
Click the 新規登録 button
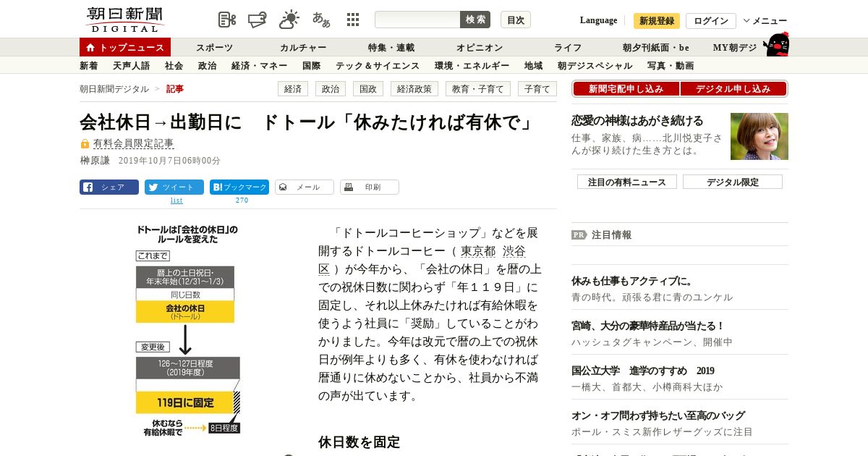[x=657, y=21]
